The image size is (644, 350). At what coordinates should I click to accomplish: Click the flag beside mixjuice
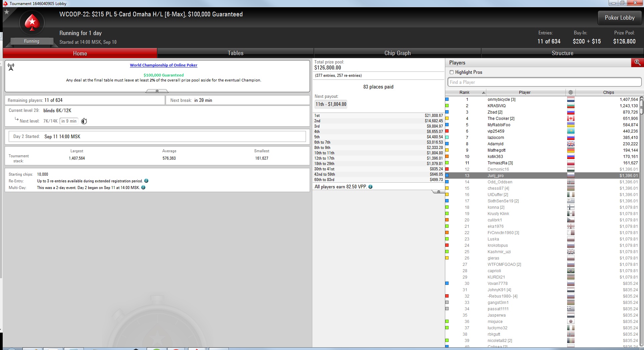571,322
